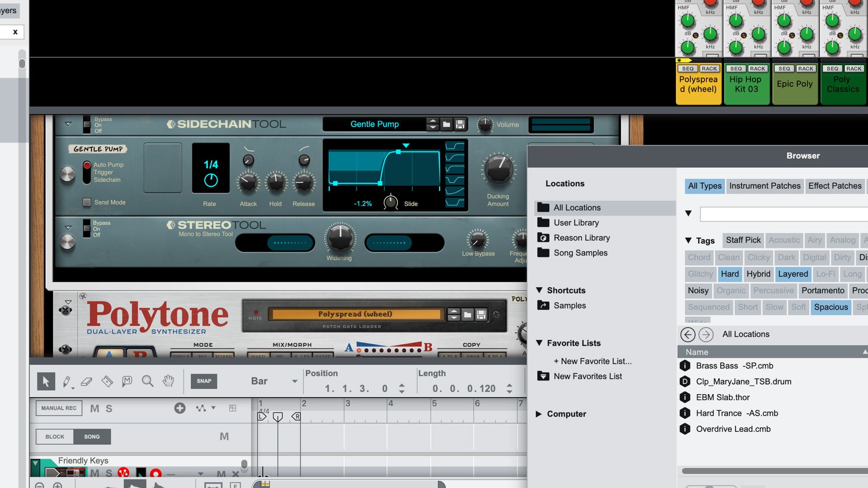Viewport: 868px width, 488px height.
Task: Choose the top curve shape preset
Action: tap(455, 146)
